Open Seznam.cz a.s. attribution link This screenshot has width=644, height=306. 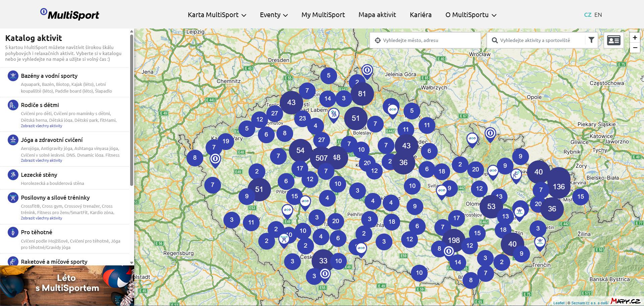[590, 303]
